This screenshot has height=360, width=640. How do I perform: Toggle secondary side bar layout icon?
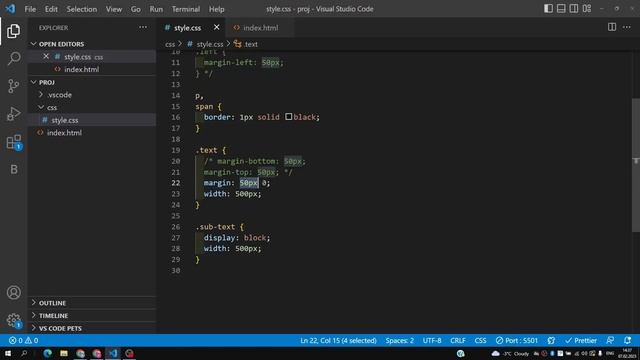(574, 9)
